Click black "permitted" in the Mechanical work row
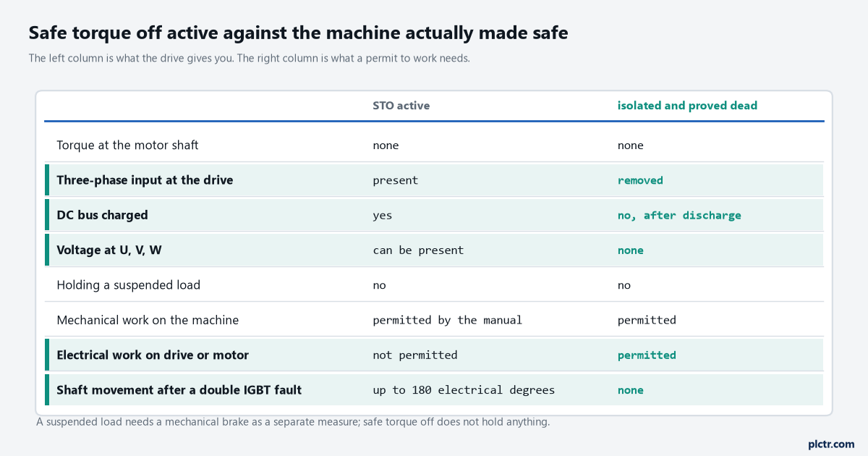 tap(647, 320)
